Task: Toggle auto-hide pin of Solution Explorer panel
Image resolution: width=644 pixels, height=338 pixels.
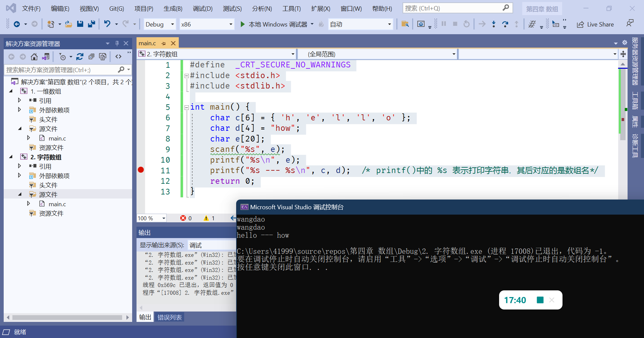Action: click(x=117, y=43)
